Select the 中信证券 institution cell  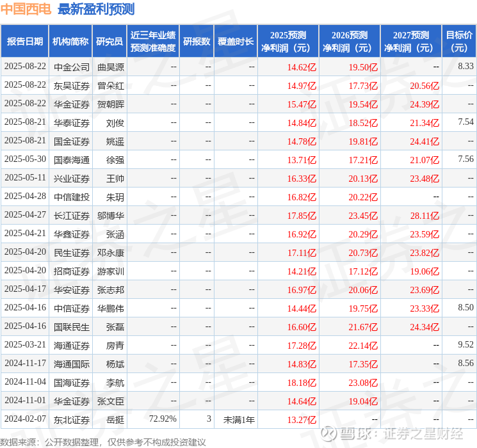pos(72,308)
